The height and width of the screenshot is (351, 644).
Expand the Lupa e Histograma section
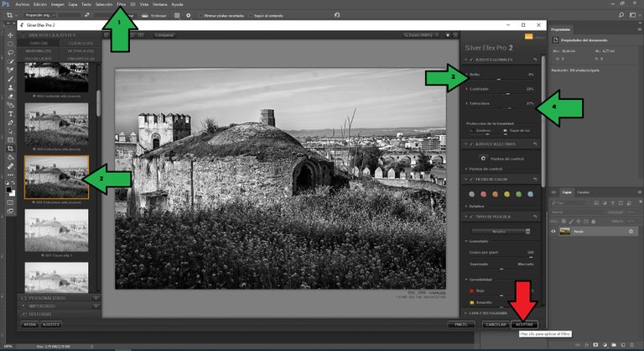(466, 313)
